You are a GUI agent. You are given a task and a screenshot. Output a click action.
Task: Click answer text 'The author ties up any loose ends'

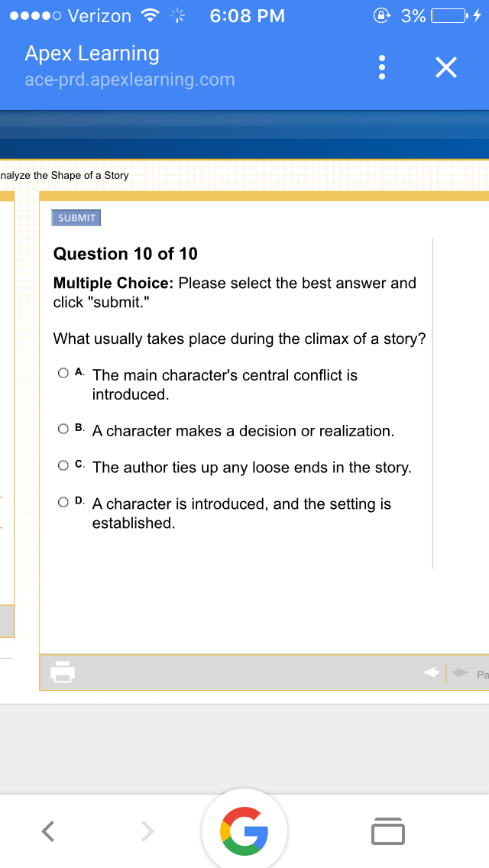pos(251,468)
